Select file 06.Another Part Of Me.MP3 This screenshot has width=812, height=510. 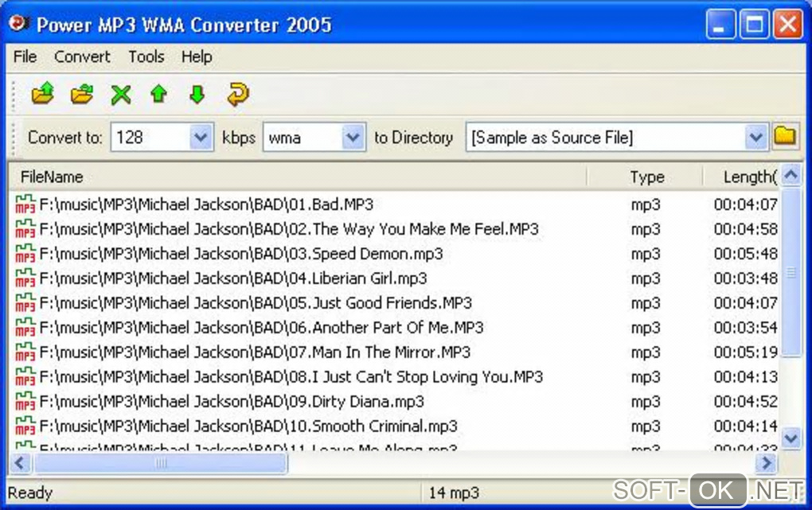pyautogui.click(x=262, y=327)
